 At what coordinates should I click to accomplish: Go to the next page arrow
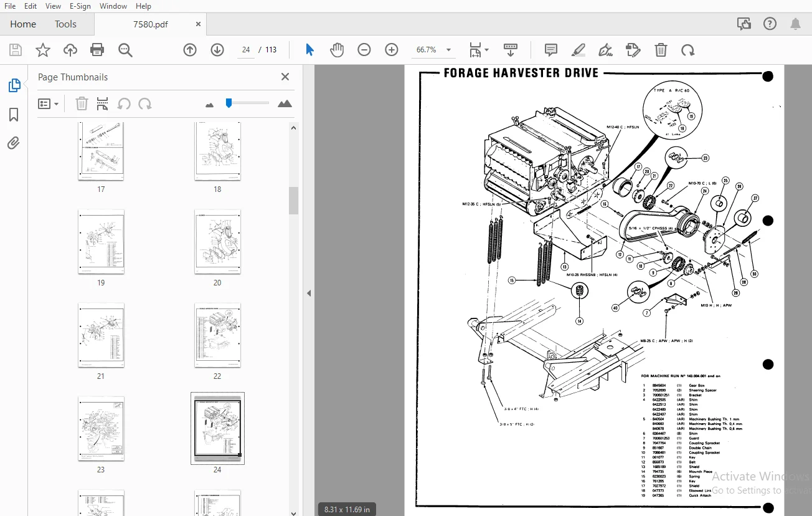point(217,50)
